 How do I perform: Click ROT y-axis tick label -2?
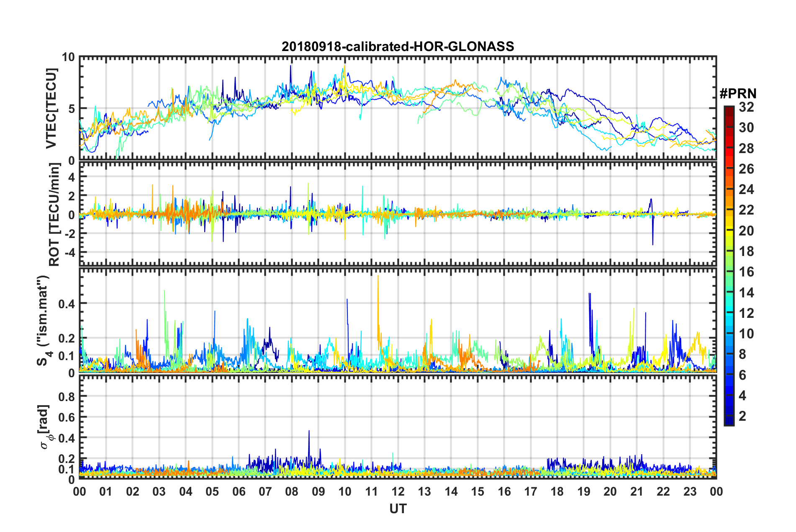(70, 234)
